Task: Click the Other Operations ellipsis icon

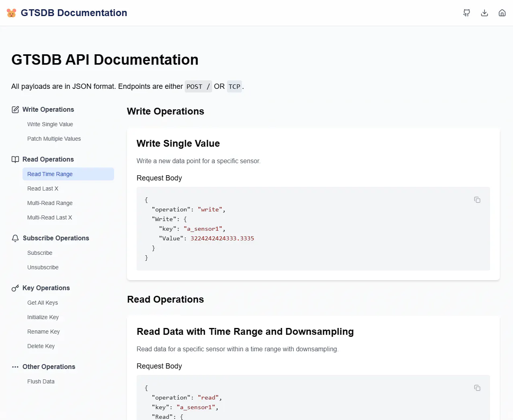Action: pos(15,367)
